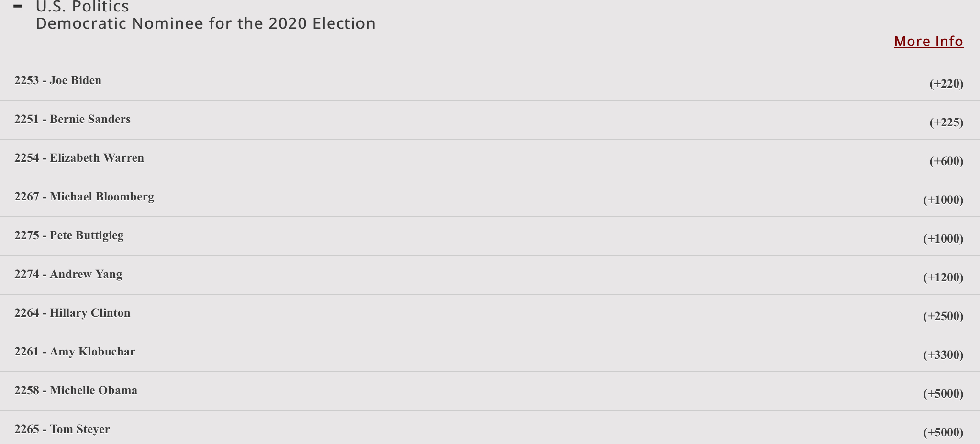This screenshot has width=980, height=444.
Task: Select Amy Klobuchar +3300 odds
Action: tap(943, 355)
